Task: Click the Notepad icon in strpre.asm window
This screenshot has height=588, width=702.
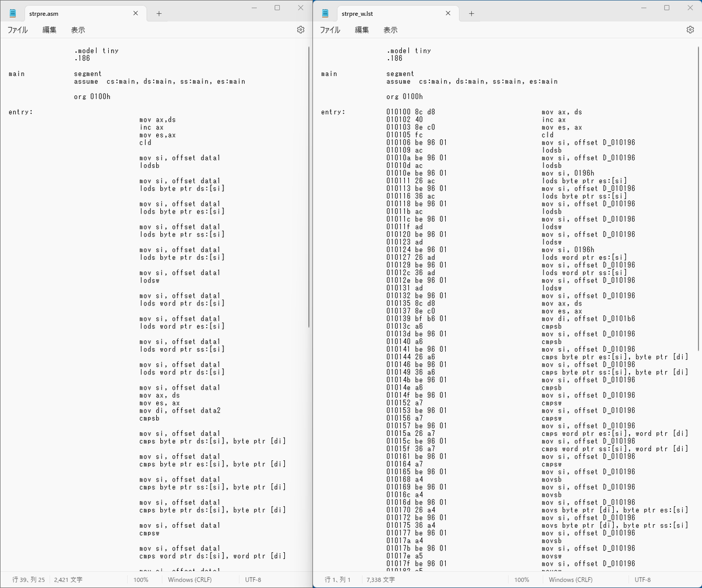Action: click(13, 13)
